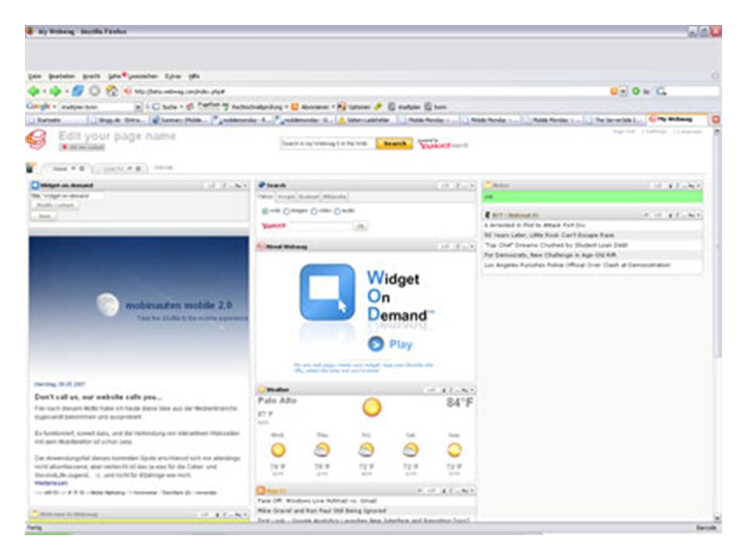Screen dimensions: 747x560
Task: Click the Fri forecast partly cloudy icon
Action: click(x=366, y=450)
